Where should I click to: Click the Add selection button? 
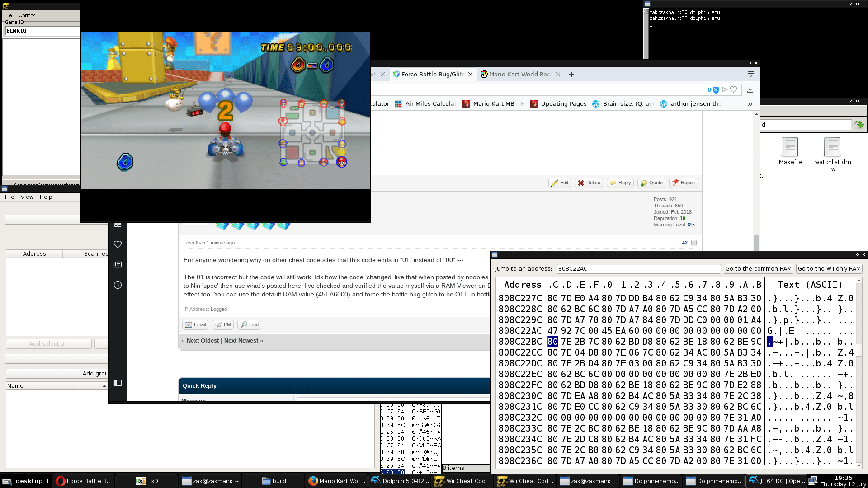[x=48, y=344]
